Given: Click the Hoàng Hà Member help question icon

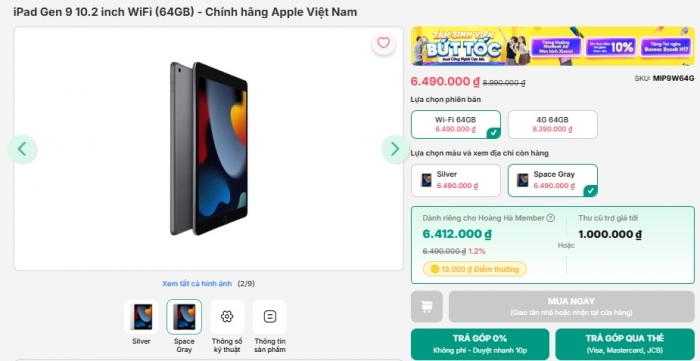Looking at the screenshot, I should pos(550,218).
